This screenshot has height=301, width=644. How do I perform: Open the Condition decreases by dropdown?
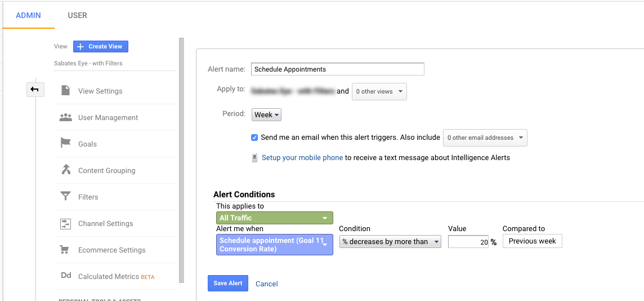(x=390, y=242)
